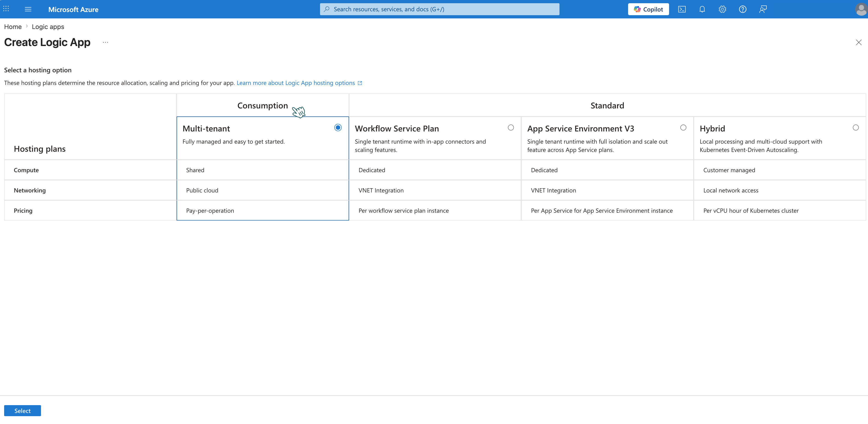Image resolution: width=868 pixels, height=424 pixels.
Task: Go to Logic apps breadcrumb
Action: click(48, 27)
